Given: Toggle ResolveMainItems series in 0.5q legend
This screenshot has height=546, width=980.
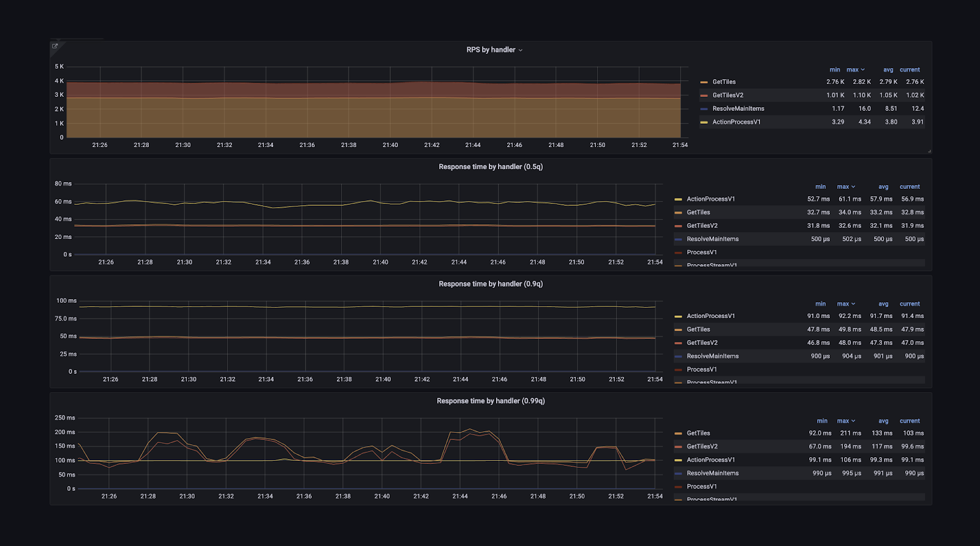Looking at the screenshot, I should point(712,240).
